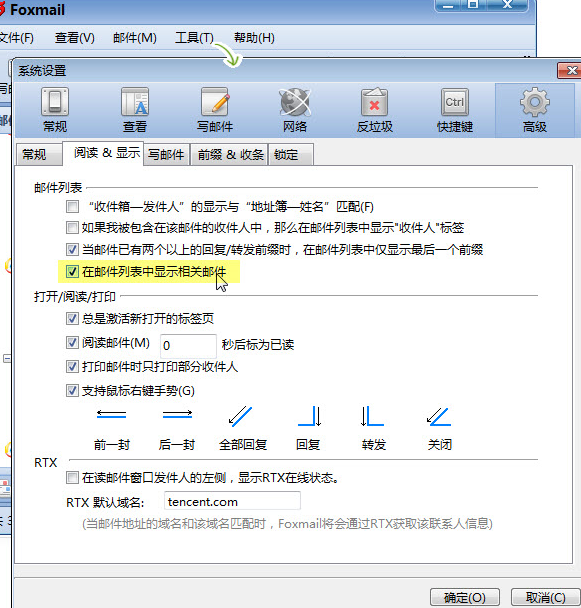Toggle 收件箱—发件人 matches 地址簿—姓名 checkbox

[72, 206]
